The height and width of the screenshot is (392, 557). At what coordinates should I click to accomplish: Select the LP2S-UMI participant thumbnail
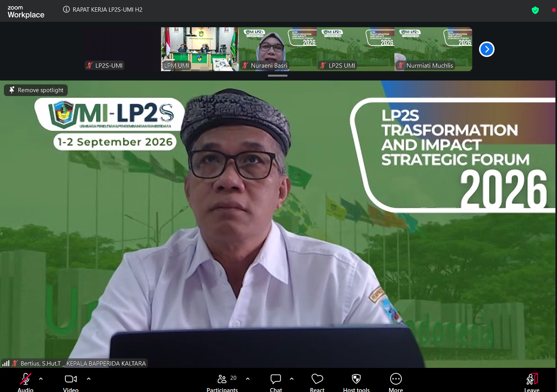click(122, 49)
